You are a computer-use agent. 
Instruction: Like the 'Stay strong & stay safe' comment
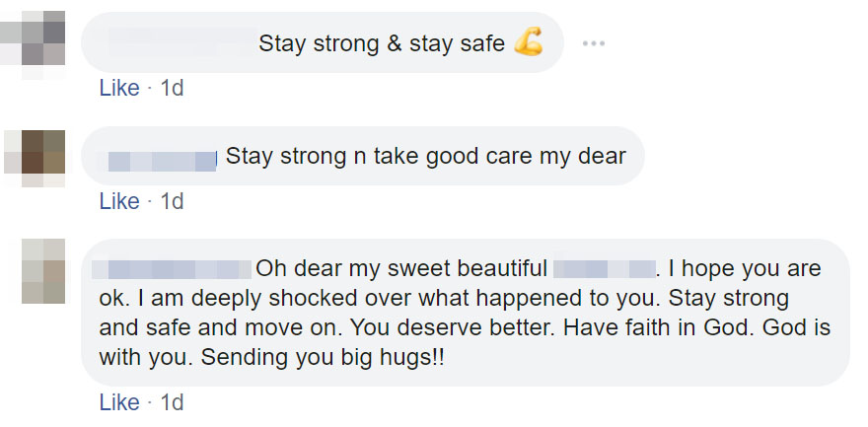(x=119, y=88)
